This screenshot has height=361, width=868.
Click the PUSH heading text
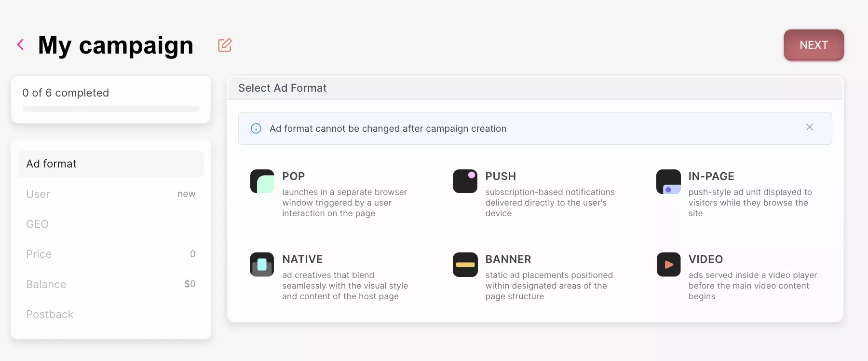coord(501,176)
